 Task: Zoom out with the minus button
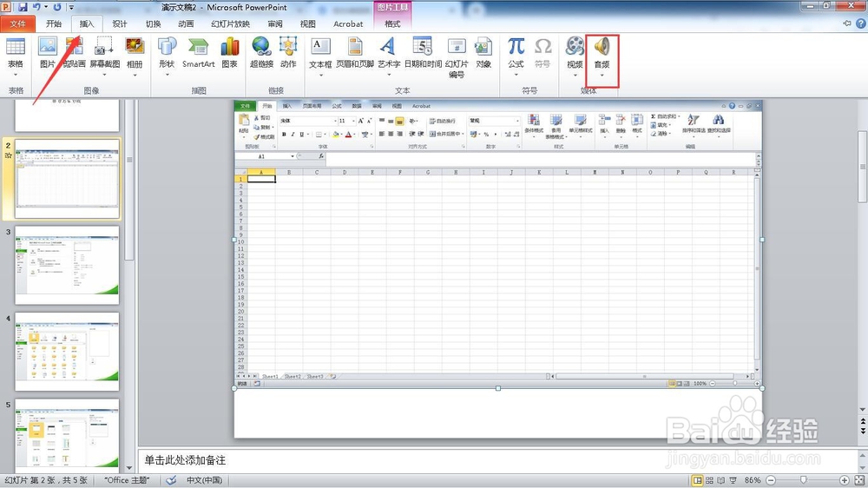tap(771, 480)
